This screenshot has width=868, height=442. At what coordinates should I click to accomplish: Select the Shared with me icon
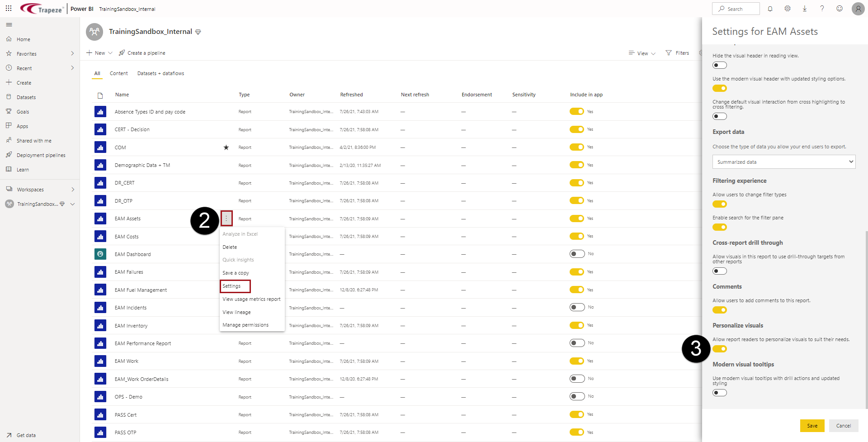click(x=9, y=140)
